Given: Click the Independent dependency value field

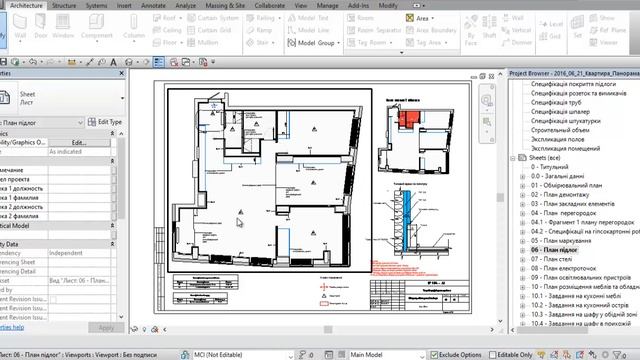Looking at the screenshot, I should (79, 253).
